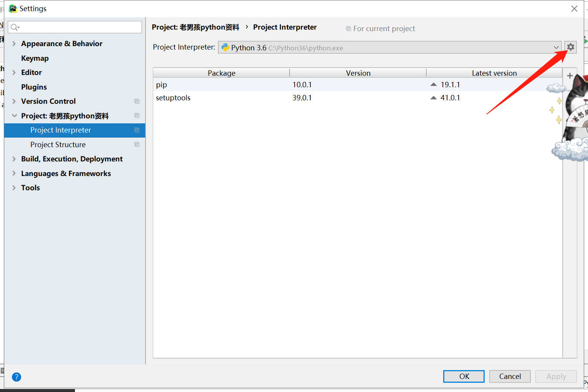Open the interpreter gear settings menu
Screen dimensions: 588x392
click(x=571, y=47)
